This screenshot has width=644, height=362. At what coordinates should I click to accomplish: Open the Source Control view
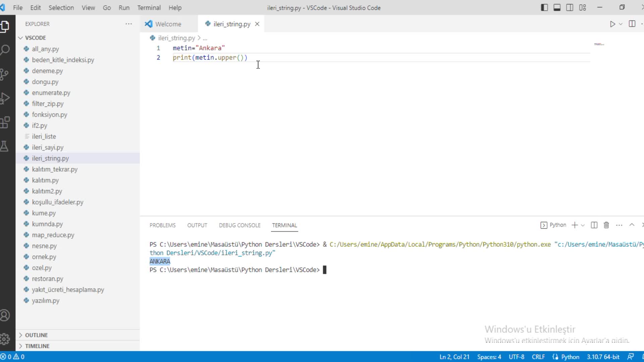4,74
